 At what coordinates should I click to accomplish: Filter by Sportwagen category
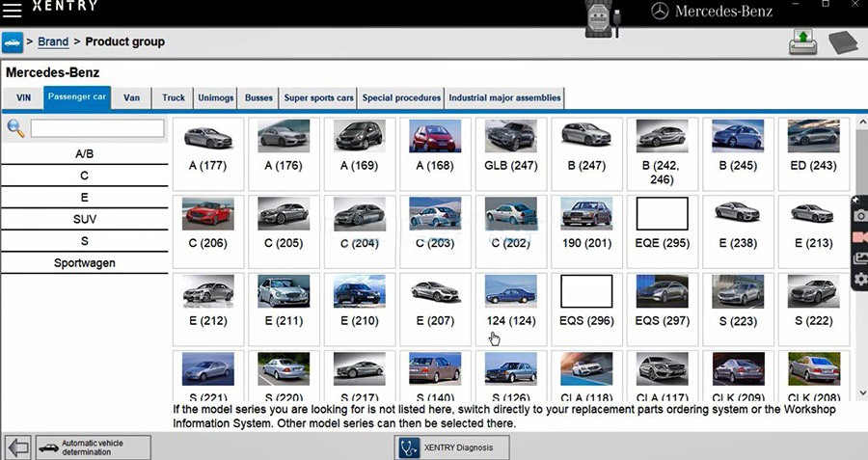84,263
